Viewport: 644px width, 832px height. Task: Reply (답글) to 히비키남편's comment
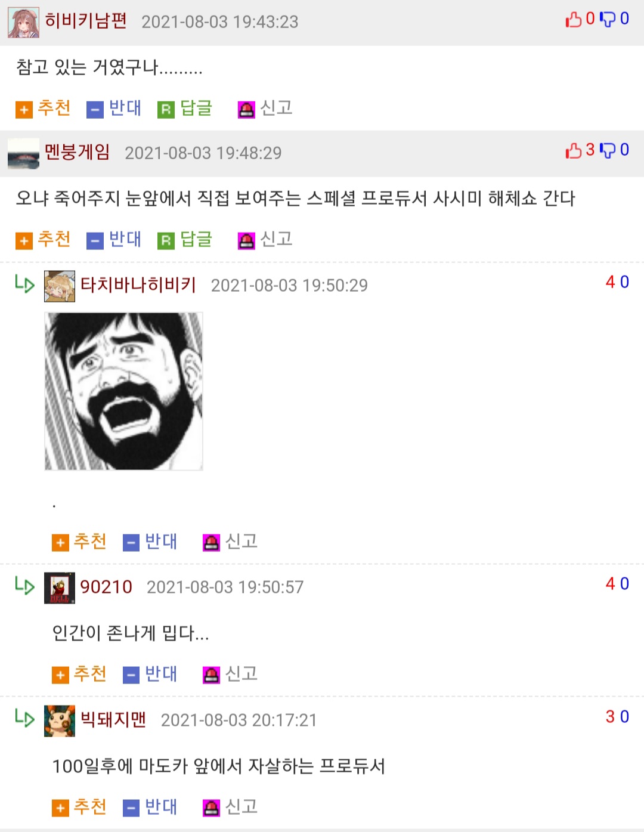click(x=185, y=109)
